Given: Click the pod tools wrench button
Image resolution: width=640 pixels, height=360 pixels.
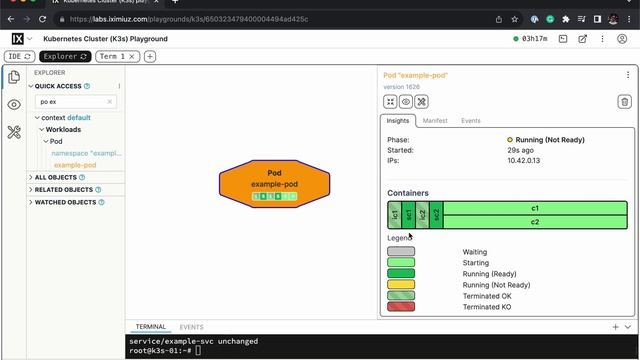Looking at the screenshot, I should tap(421, 102).
